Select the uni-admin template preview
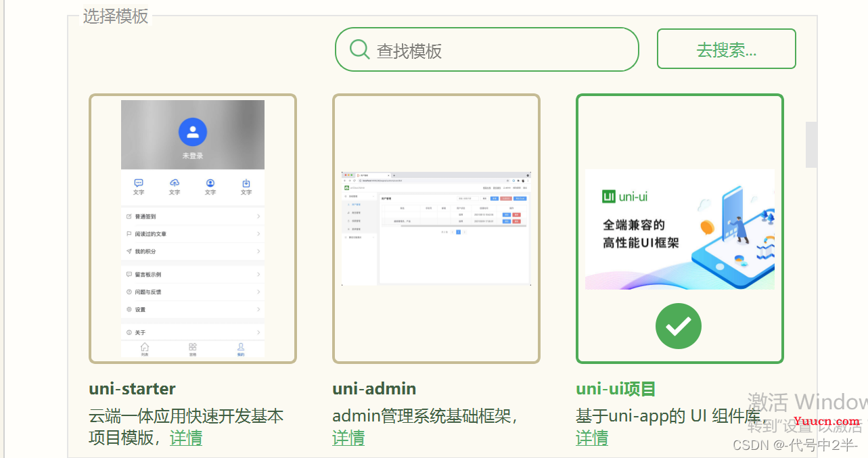Image resolution: width=868 pixels, height=458 pixels. pyautogui.click(x=436, y=229)
